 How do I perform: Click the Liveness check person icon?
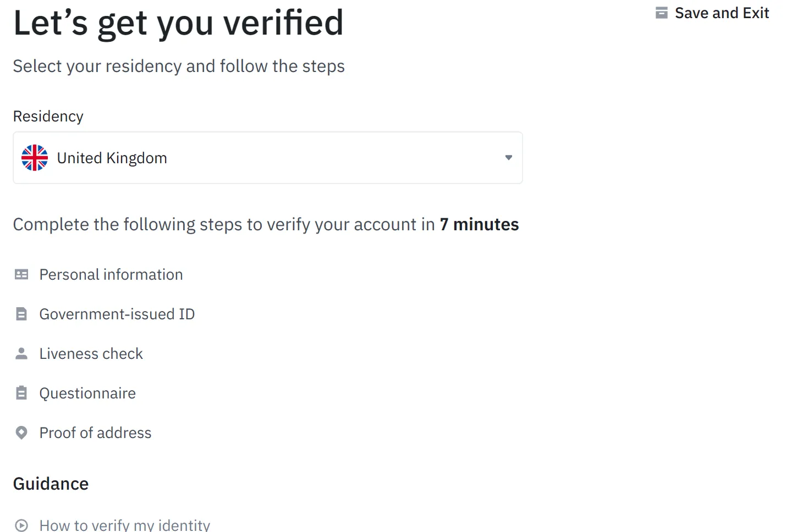click(21, 353)
